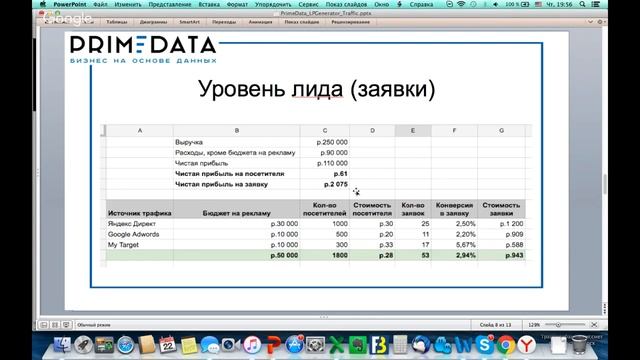640x360 pixels.
Task: Switch to the Таблицы ribbon tab
Action: click(x=117, y=22)
